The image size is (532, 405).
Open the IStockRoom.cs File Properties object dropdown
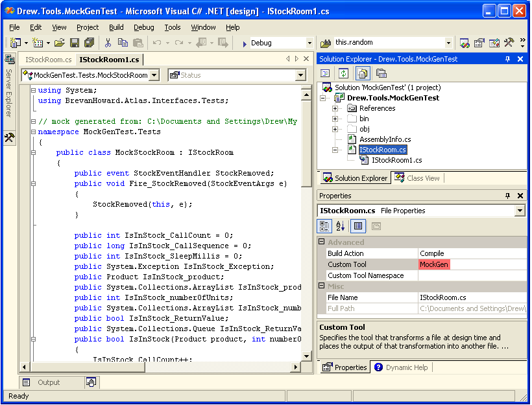tap(520, 211)
